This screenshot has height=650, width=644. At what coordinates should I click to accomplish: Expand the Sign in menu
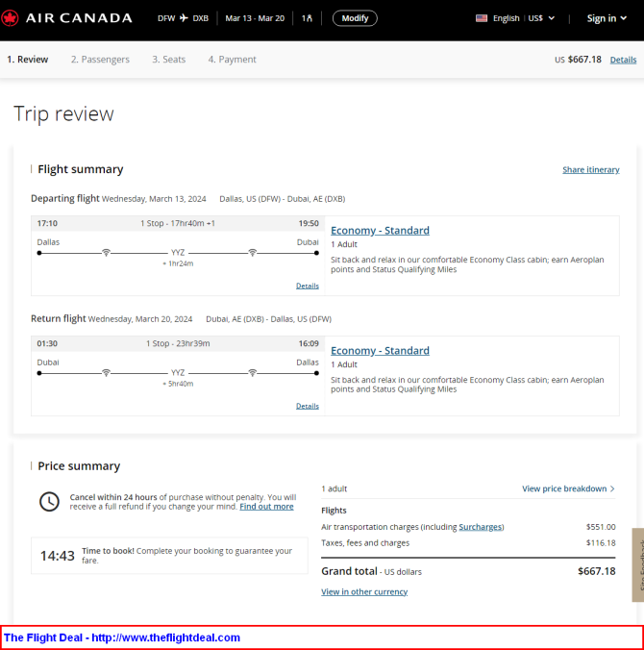(607, 18)
